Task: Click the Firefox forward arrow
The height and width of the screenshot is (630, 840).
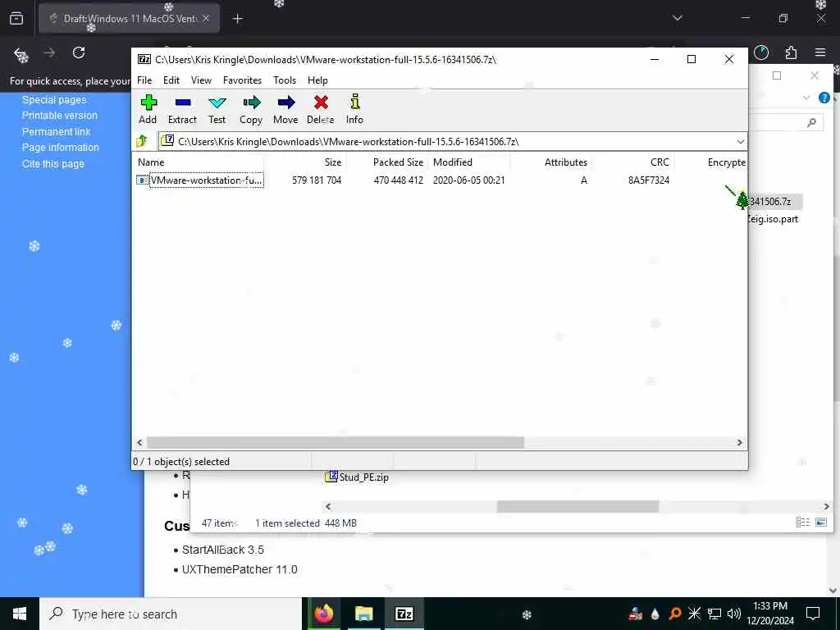Action: (x=49, y=52)
